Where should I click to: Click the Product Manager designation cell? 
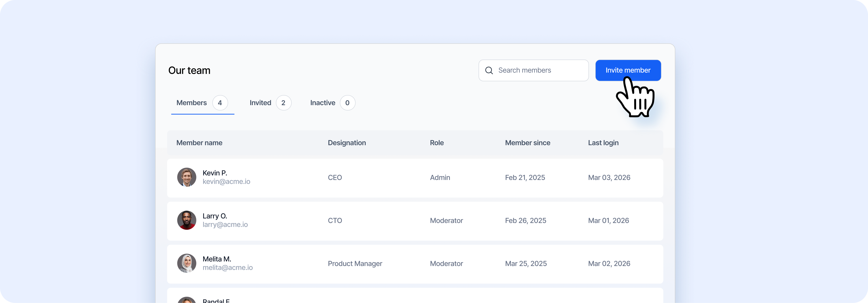pos(355,264)
